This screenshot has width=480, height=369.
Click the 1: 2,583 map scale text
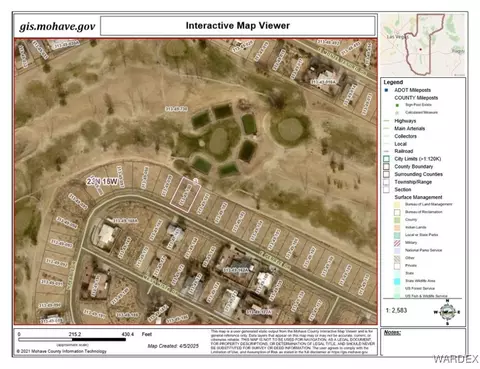pyautogui.click(x=396, y=310)
